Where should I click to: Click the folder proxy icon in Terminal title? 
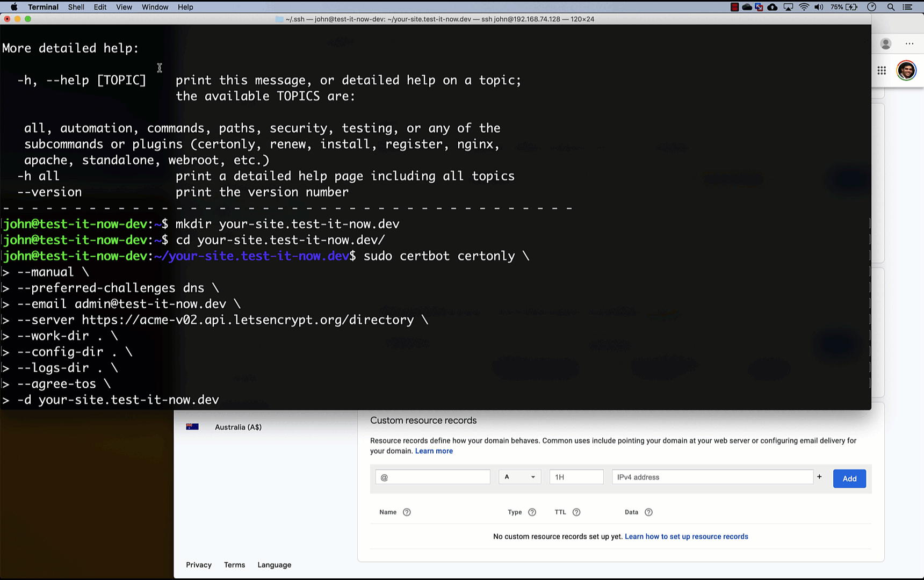(279, 19)
